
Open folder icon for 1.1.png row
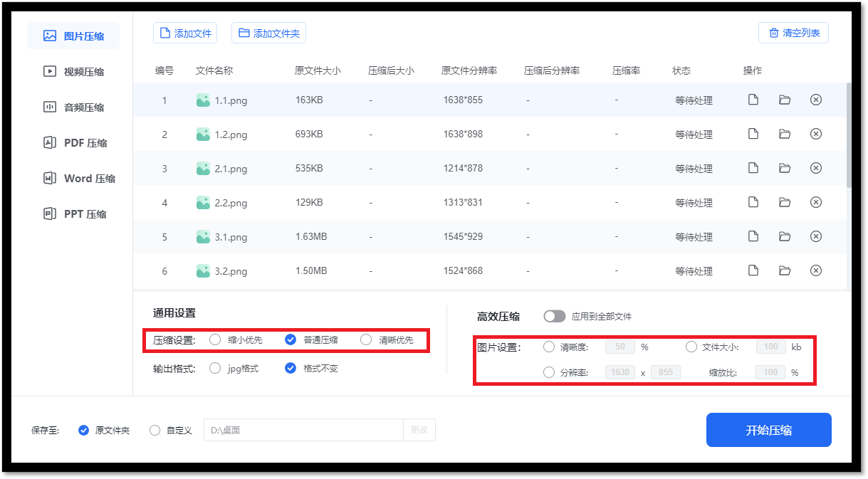785,100
